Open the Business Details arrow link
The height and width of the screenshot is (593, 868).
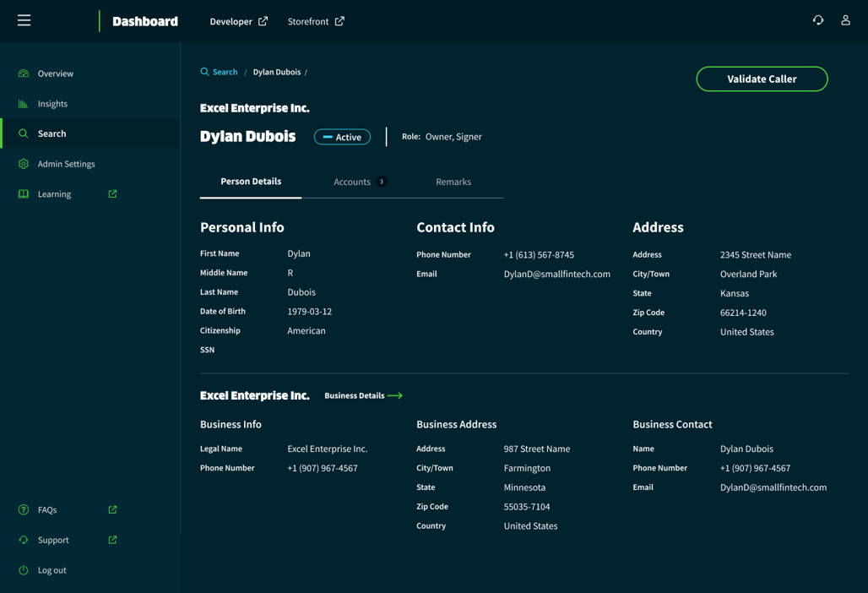tap(363, 395)
